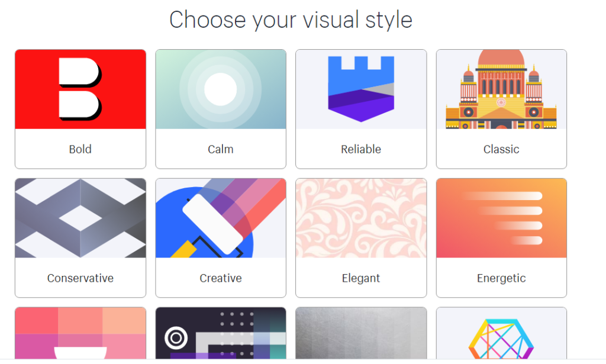
Task: Choose the Elegant pink floral pattern image
Action: coord(361,218)
